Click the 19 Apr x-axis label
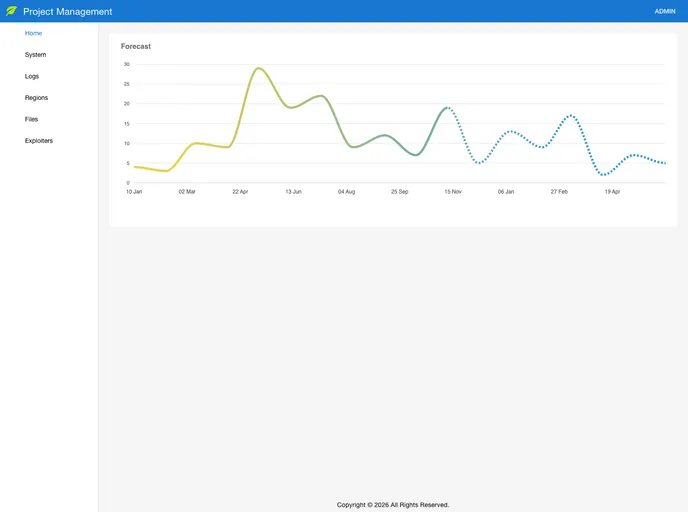The width and height of the screenshot is (688, 512). 612,192
